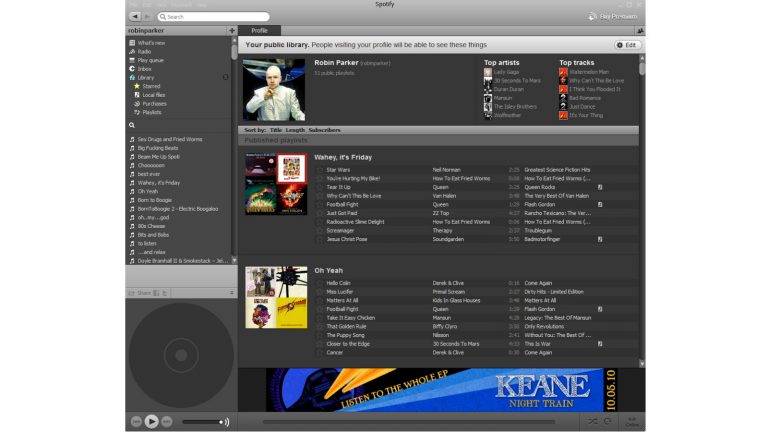Switch to the Profile tab
Screen dimensions: 768x432
coord(259,31)
